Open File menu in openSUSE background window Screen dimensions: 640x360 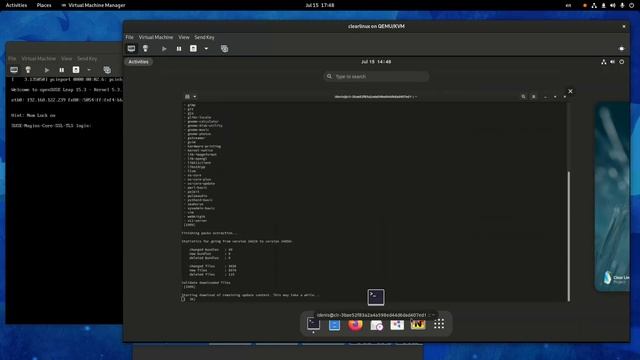coord(12,58)
